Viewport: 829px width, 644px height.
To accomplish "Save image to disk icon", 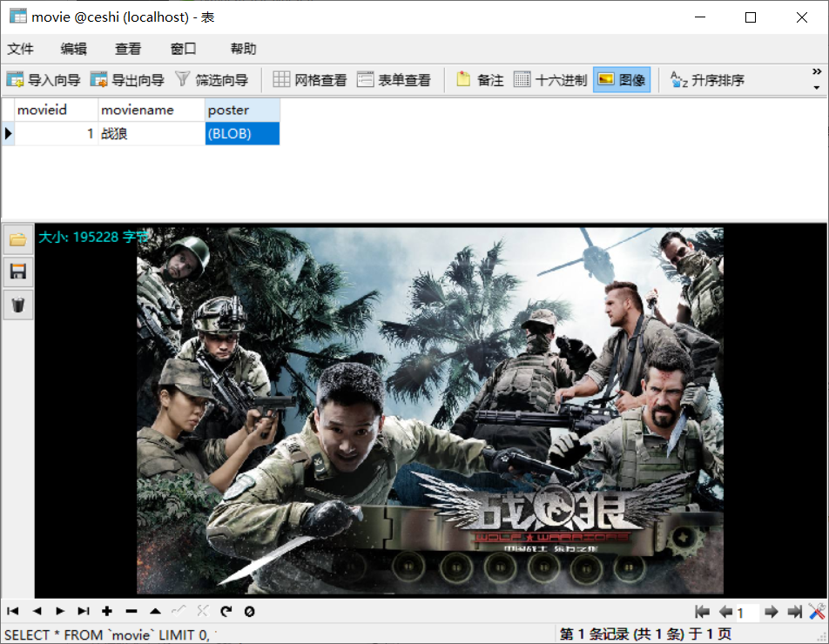I will [x=18, y=272].
